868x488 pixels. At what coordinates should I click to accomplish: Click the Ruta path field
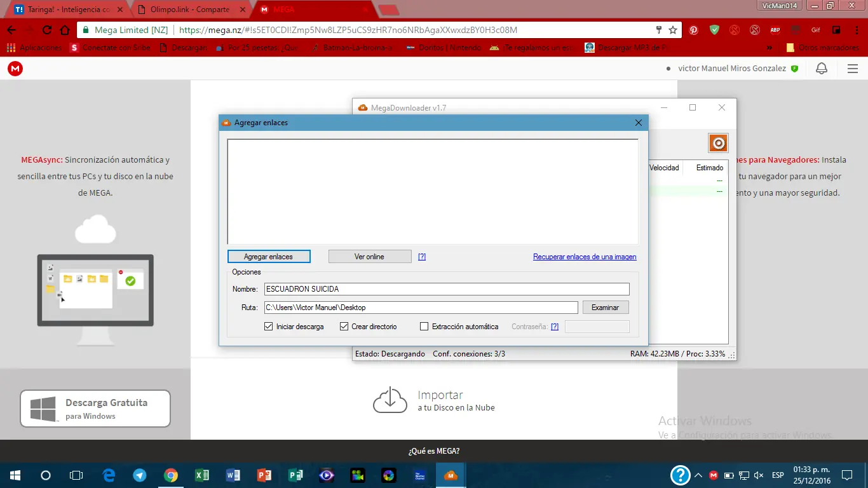(421, 308)
